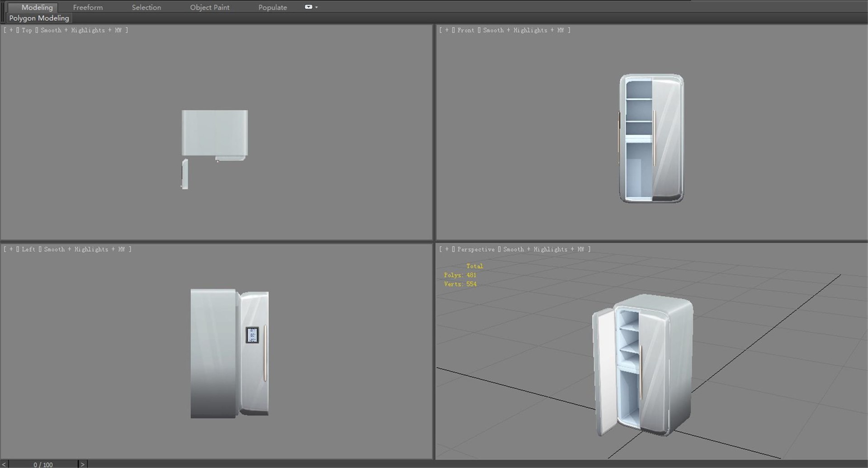The image size is (868, 468).
Task: Open Front viewport Smooth + Highlights shading menu
Action: pos(524,30)
